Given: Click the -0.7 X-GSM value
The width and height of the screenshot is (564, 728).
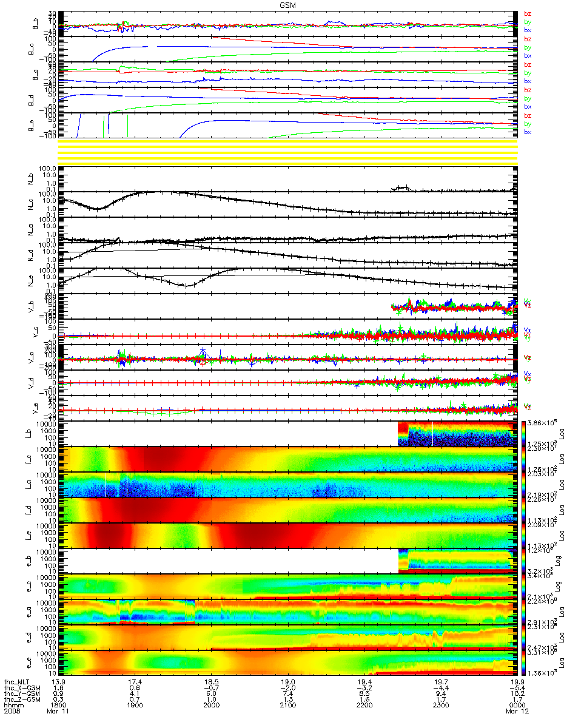Looking at the screenshot, I should point(210,689).
